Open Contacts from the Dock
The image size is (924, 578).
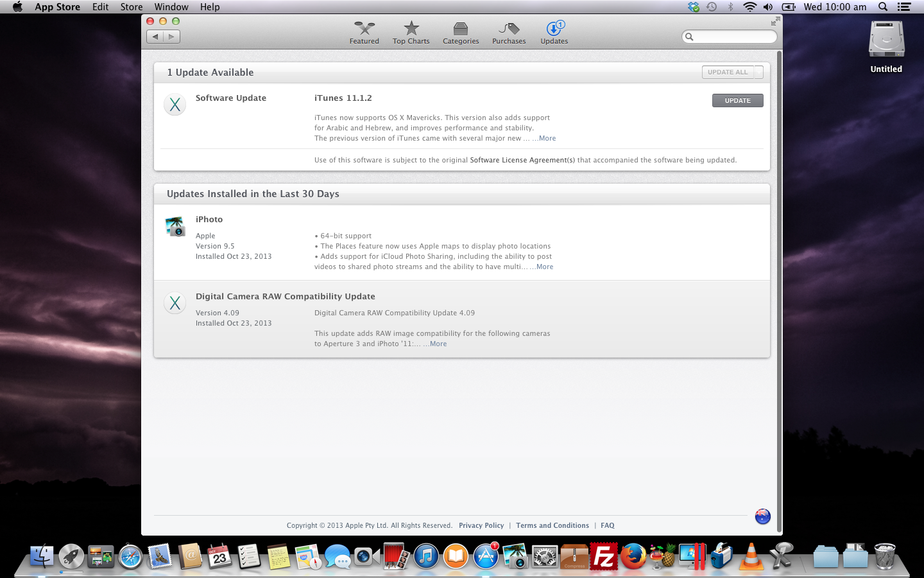click(190, 556)
